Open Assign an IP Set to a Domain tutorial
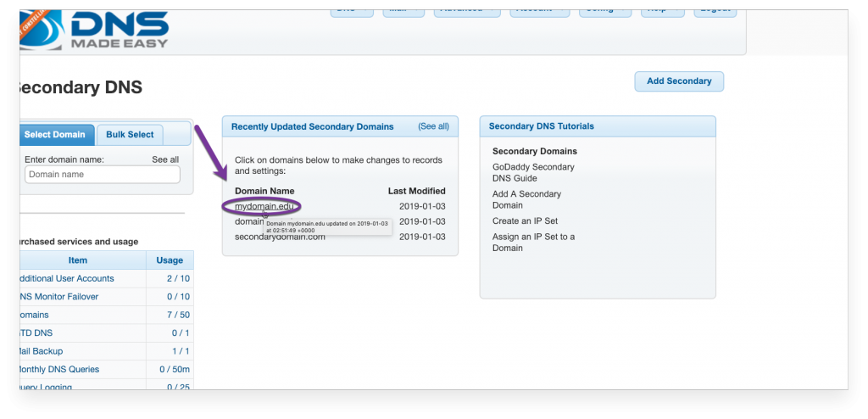 pos(534,243)
